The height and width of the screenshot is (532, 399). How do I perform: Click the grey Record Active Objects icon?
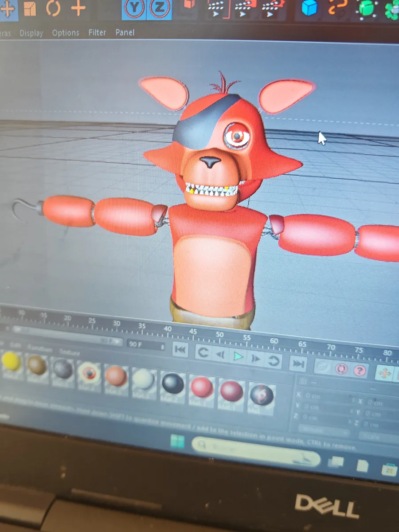pos(323,367)
